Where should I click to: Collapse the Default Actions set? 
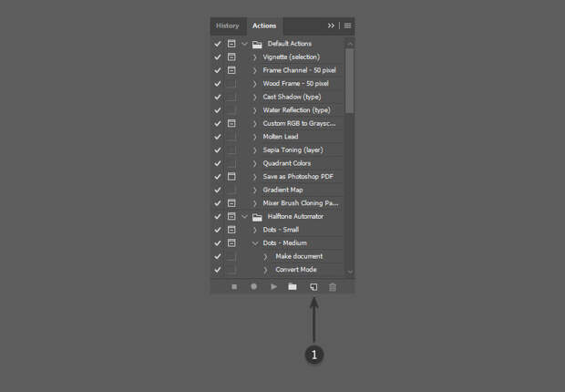tap(244, 44)
